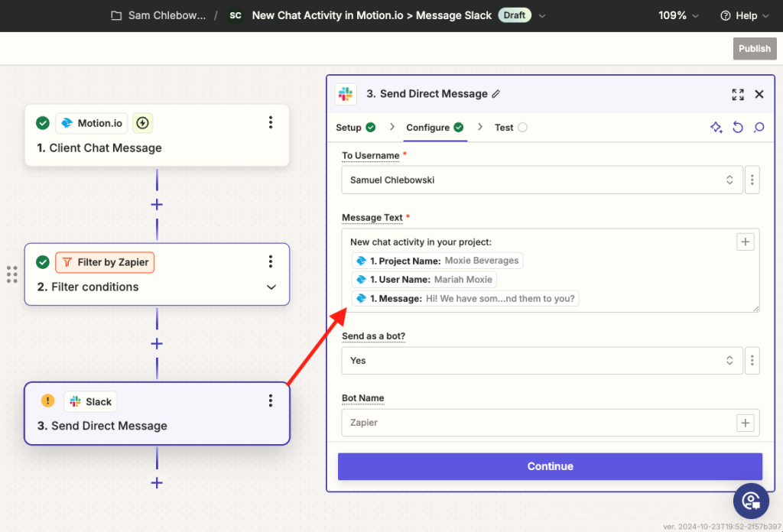
Task: Open Send as a bot options menu
Action: [752, 360]
